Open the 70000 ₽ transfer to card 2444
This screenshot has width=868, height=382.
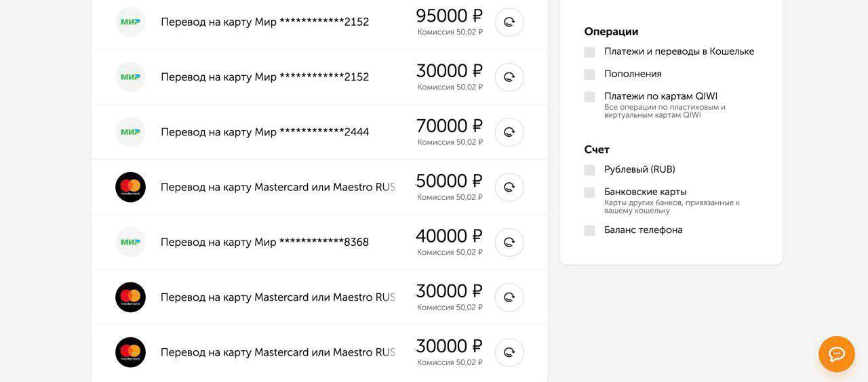(x=264, y=133)
